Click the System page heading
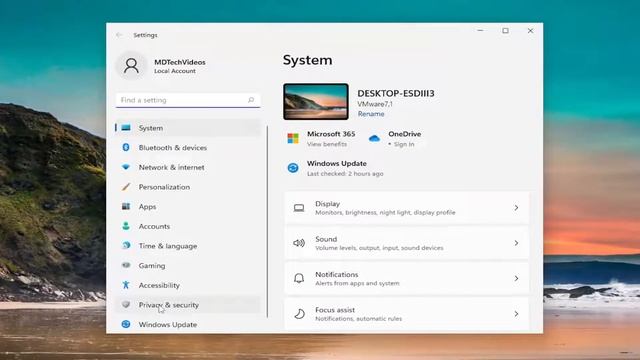This screenshot has width=640, height=360. (307, 60)
